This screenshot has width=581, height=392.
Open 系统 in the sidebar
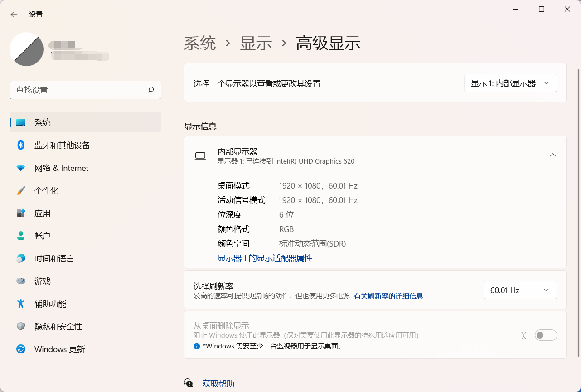coord(85,122)
